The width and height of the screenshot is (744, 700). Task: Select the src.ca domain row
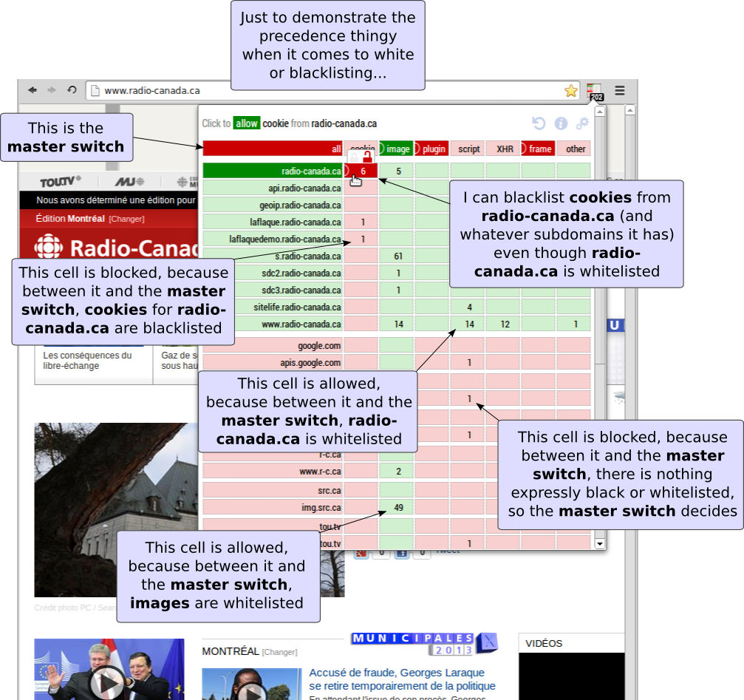coord(273,491)
